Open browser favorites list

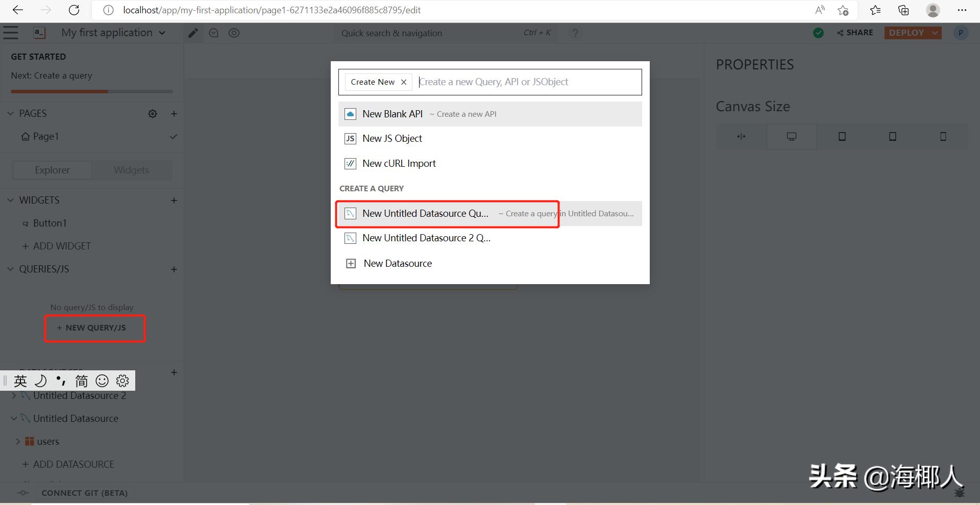875,10
